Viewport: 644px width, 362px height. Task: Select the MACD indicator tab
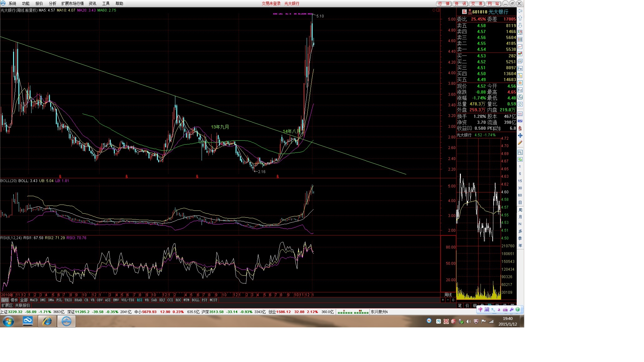pyautogui.click(x=34, y=300)
